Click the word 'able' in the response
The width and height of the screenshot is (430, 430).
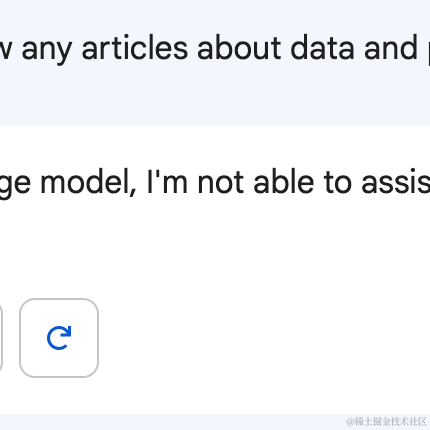tap(284, 183)
